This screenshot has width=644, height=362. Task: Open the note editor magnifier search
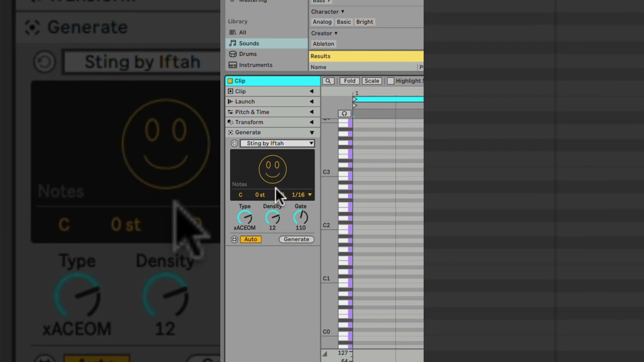coord(328,81)
